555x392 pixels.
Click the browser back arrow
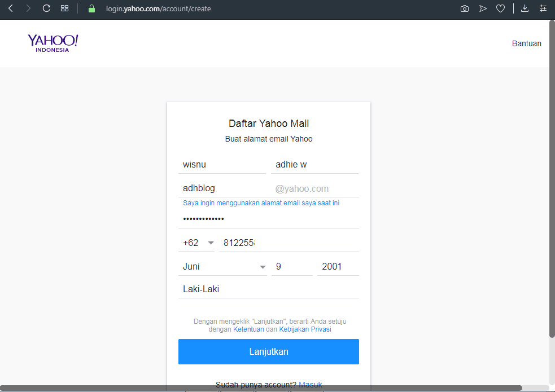(11, 8)
